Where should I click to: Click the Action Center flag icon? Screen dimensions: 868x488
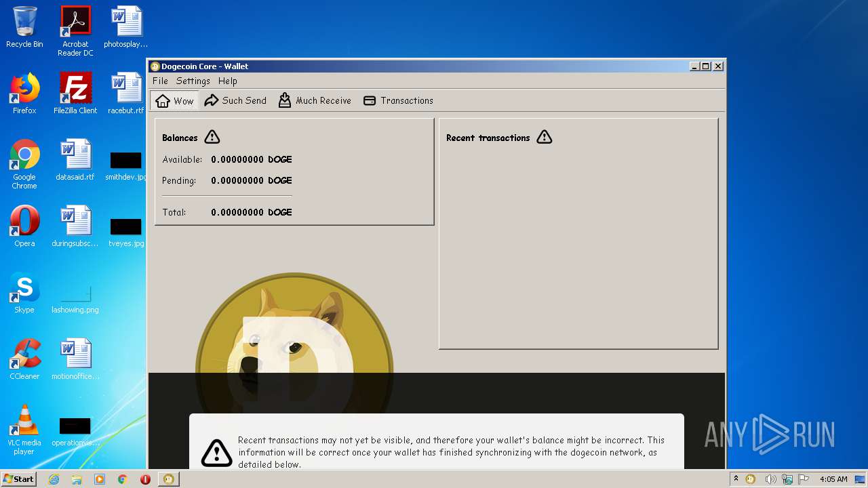coord(804,479)
